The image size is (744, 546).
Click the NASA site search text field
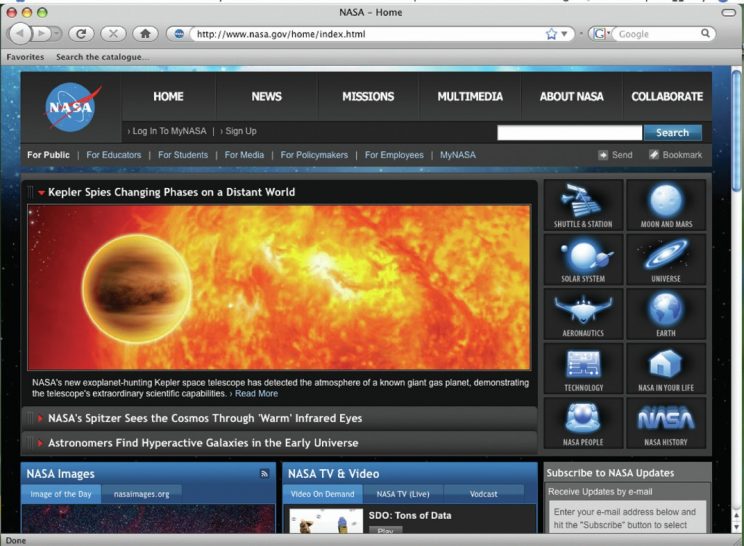point(569,132)
